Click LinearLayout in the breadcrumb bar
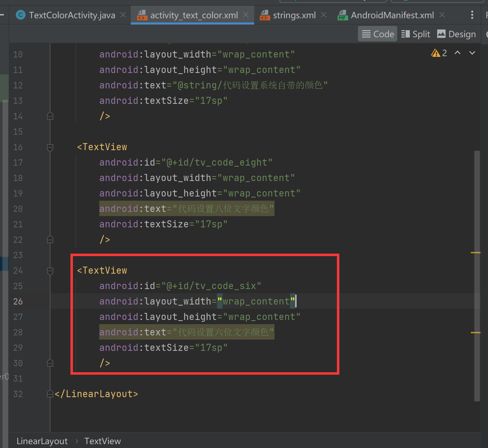Viewport: 488px width, 448px height. pyautogui.click(x=42, y=441)
